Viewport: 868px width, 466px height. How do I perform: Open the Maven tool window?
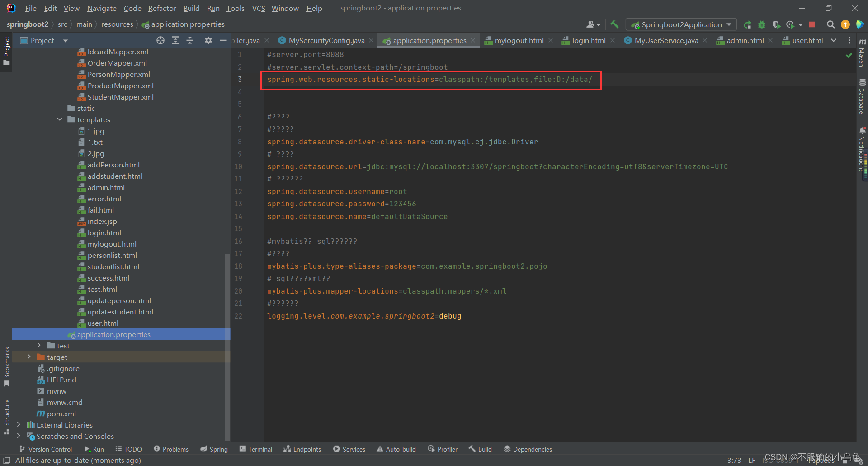coord(862,52)
